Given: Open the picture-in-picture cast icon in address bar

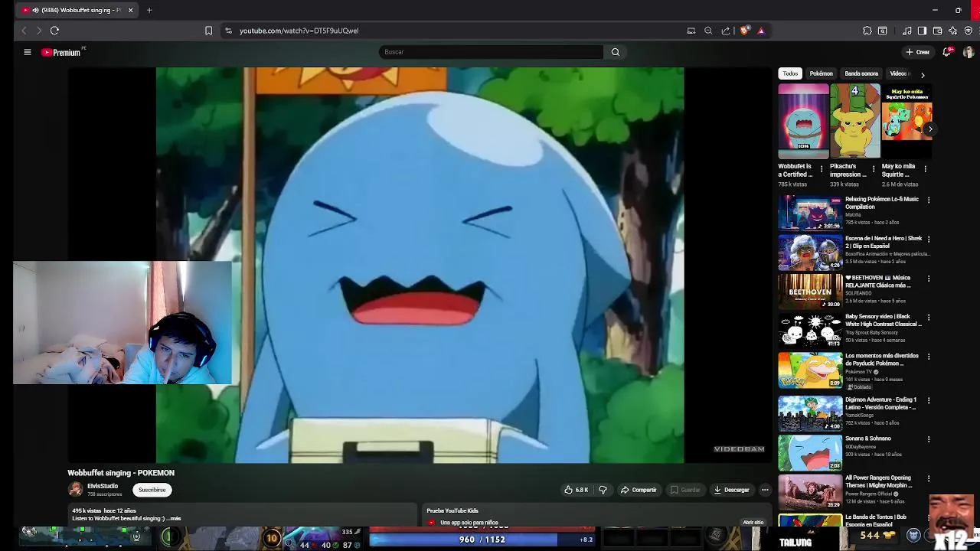Looking at the screenshot, I should coord(691,31).
